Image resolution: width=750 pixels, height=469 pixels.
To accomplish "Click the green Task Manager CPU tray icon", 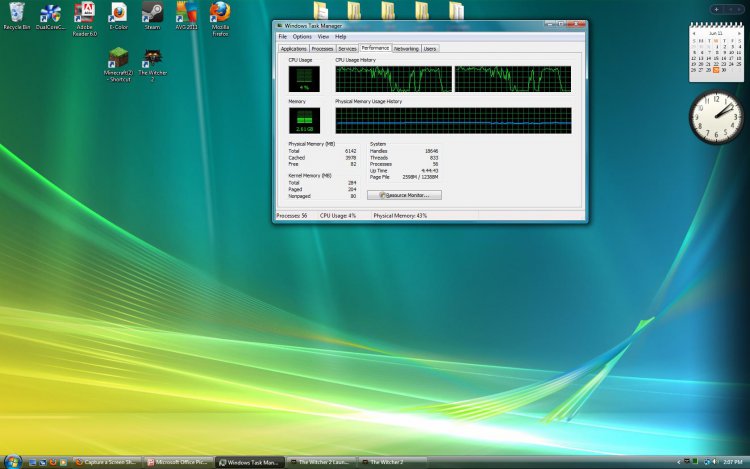I will (x=695, y=462).
